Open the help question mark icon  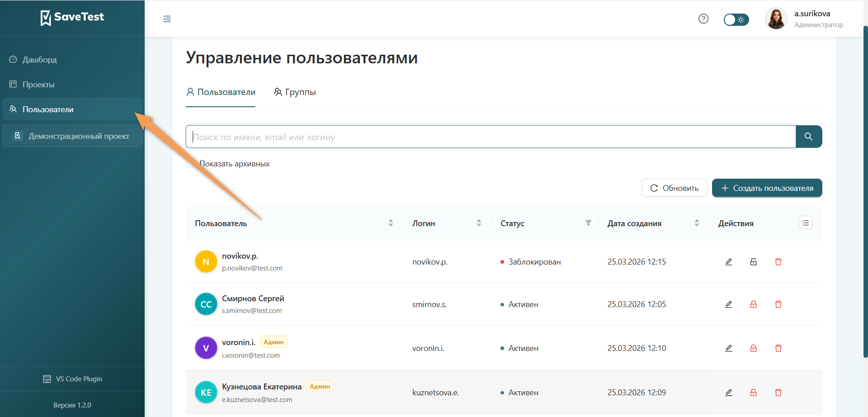point(703,19)
